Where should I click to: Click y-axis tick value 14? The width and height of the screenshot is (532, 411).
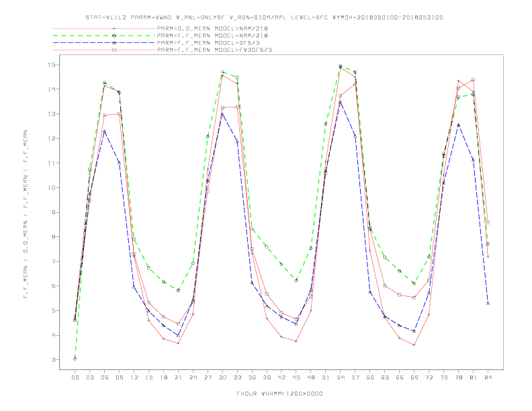point(51,89)
